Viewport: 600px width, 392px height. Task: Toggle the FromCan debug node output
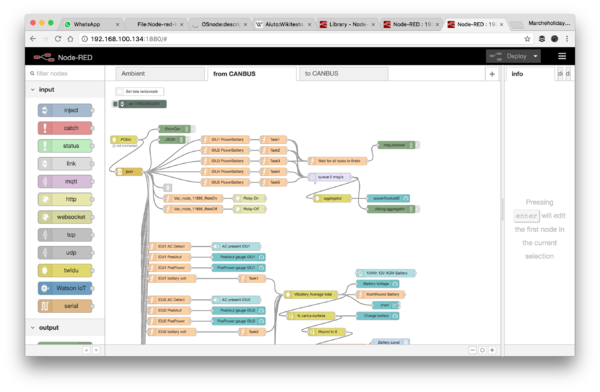coord(193,129)
